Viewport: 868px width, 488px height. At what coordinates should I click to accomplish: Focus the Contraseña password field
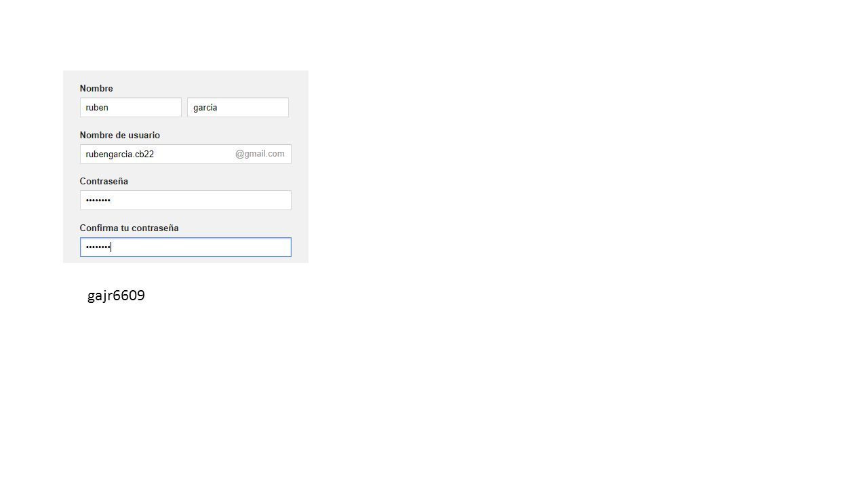click(185, 200)
